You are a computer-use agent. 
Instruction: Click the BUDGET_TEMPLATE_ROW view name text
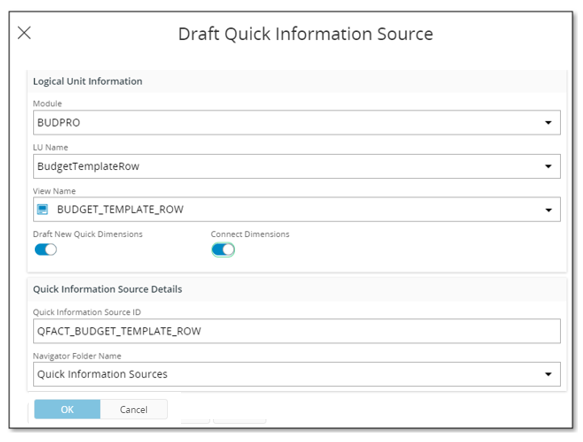tap(120, 209)
